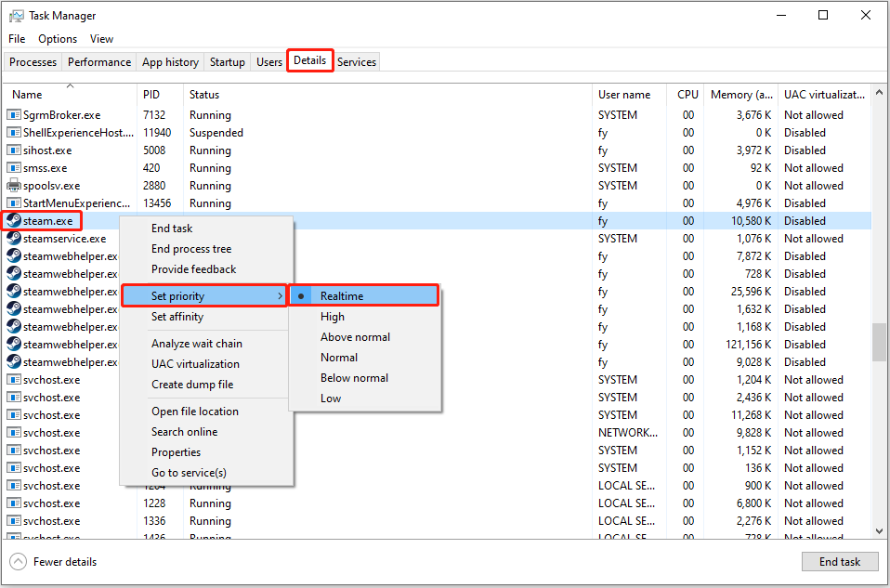Sort by the Status column header

click(x=387, y=95)
